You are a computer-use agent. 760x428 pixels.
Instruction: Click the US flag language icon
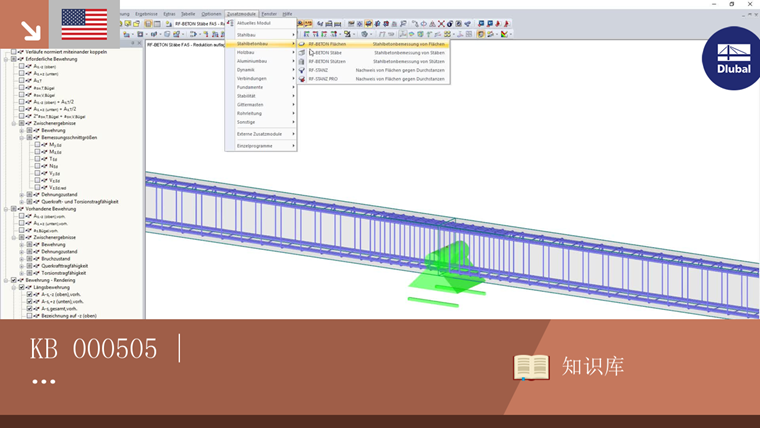pos(84,24)
